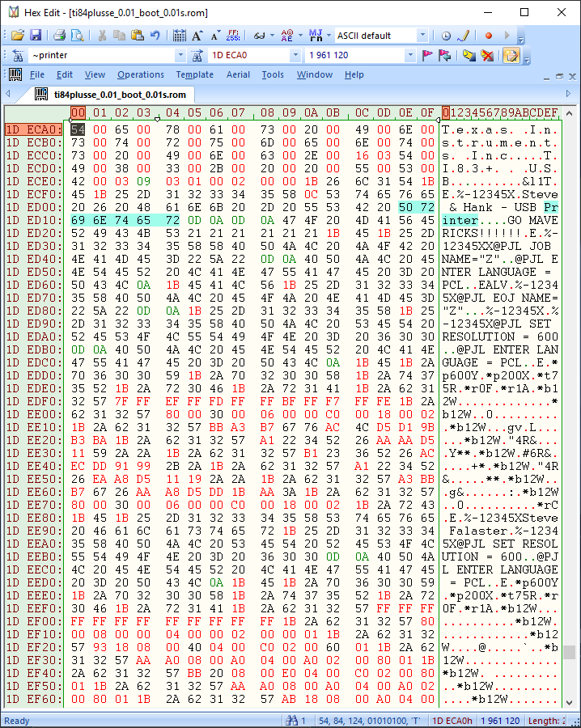Click the scroll tabs right arrow

click(569, 94)
